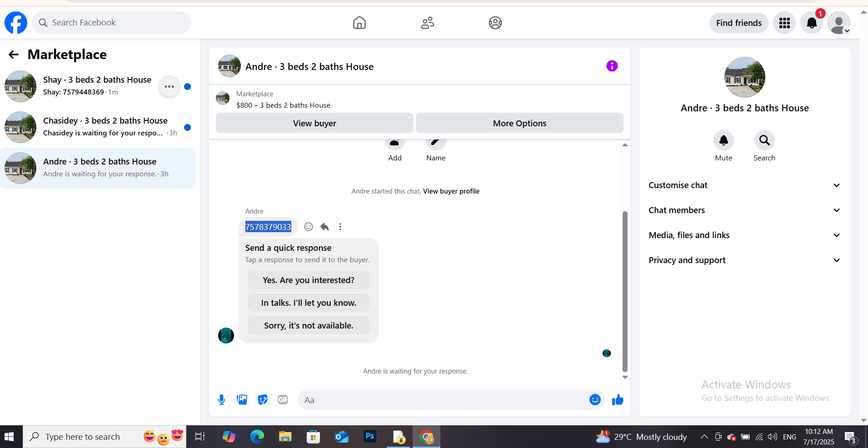
Task: Choose a sticker
Action: pos(262,400)
